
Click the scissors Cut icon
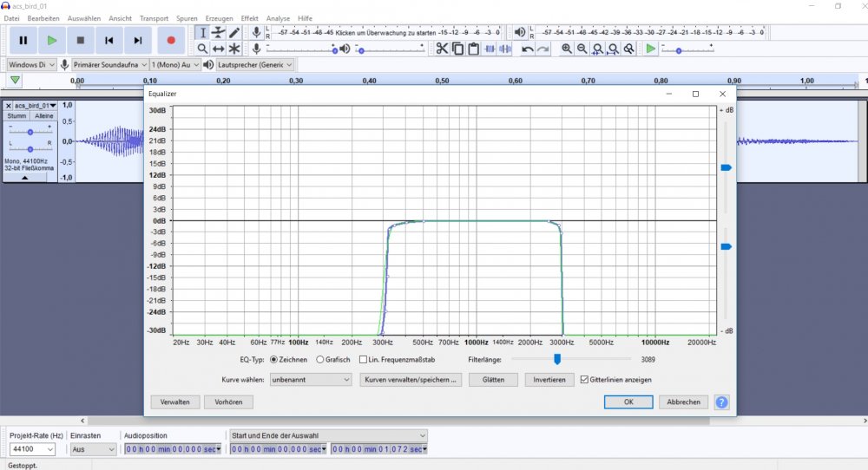[442, 49]
